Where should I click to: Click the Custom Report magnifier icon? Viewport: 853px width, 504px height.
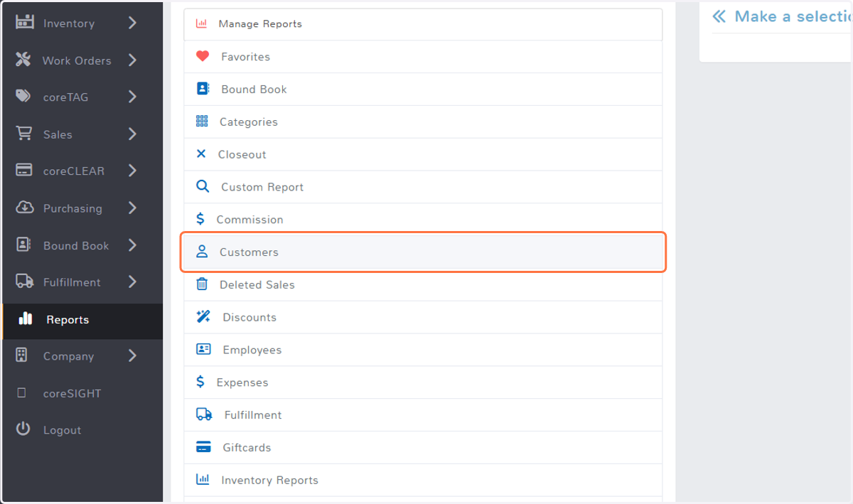pos(203,186)
